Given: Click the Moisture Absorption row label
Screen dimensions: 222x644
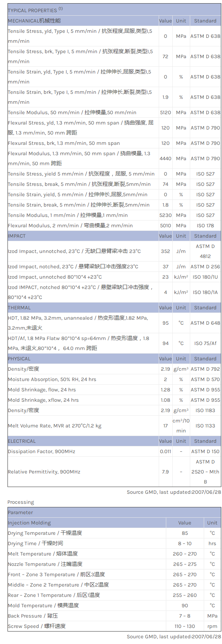Looking at the screenshot, I should 52,379.
